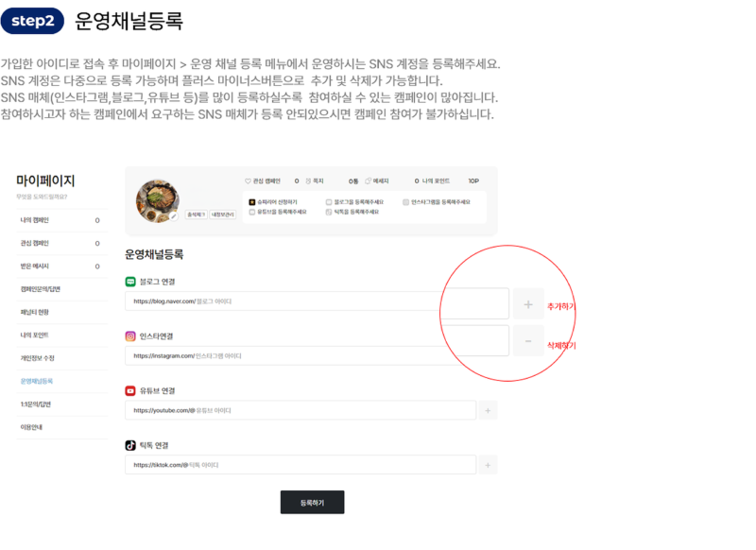Check the 유튜브를 등록해주세요 checkbox
Viewport: 756px width, 550px height.
pos(252,213)
